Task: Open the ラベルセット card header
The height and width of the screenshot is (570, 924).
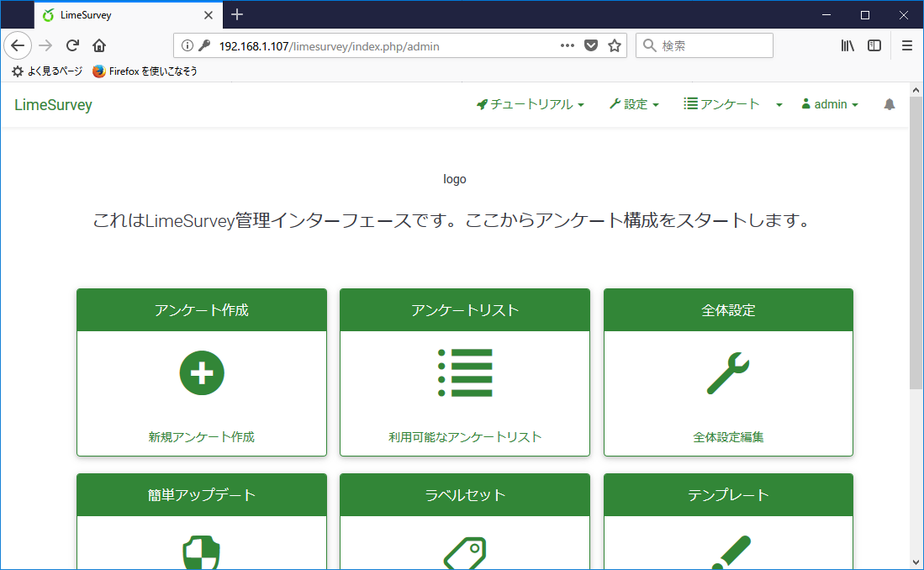Action: pos(465,495)
